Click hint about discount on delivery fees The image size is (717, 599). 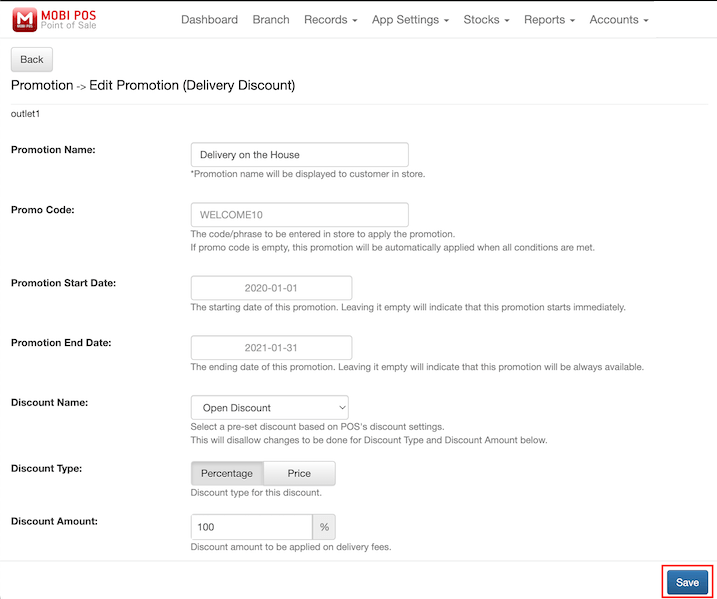point(291,547)
